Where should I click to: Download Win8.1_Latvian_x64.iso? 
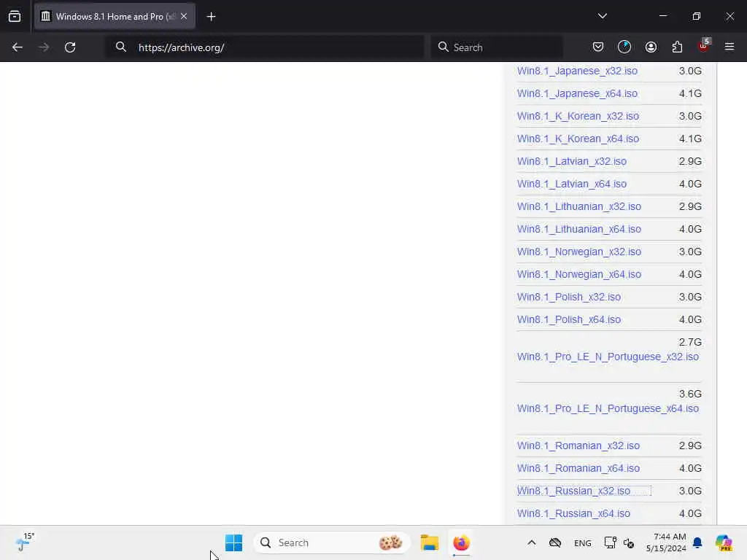point(572,184)
